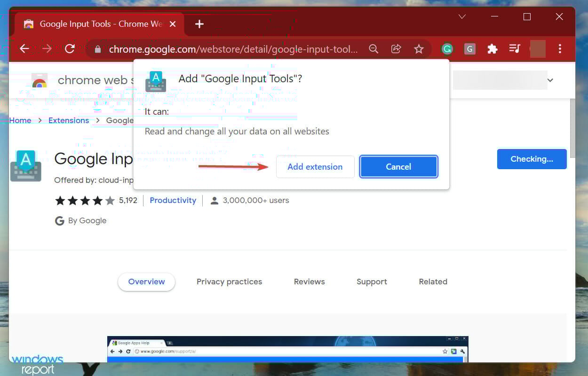
Task: Click the magnifier icon in the address bar
Action: 373,48
